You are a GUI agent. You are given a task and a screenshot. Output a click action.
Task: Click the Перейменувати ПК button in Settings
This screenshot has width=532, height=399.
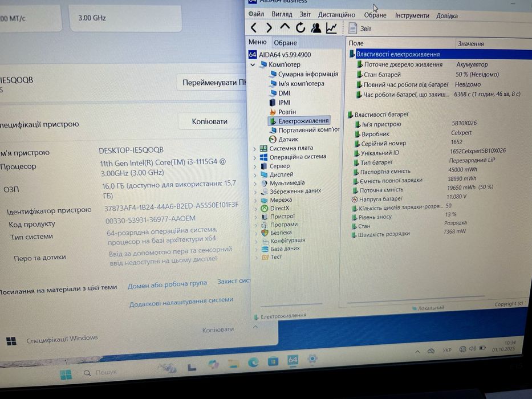coord(213,83)
